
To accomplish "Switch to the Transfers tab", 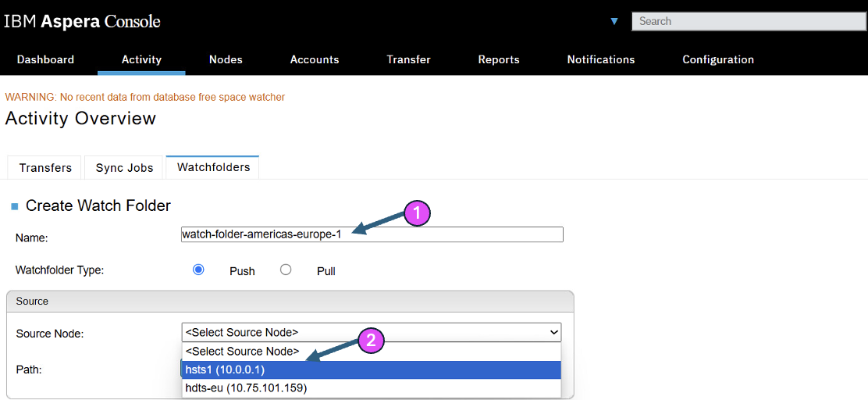I will (x=45, y=168).
